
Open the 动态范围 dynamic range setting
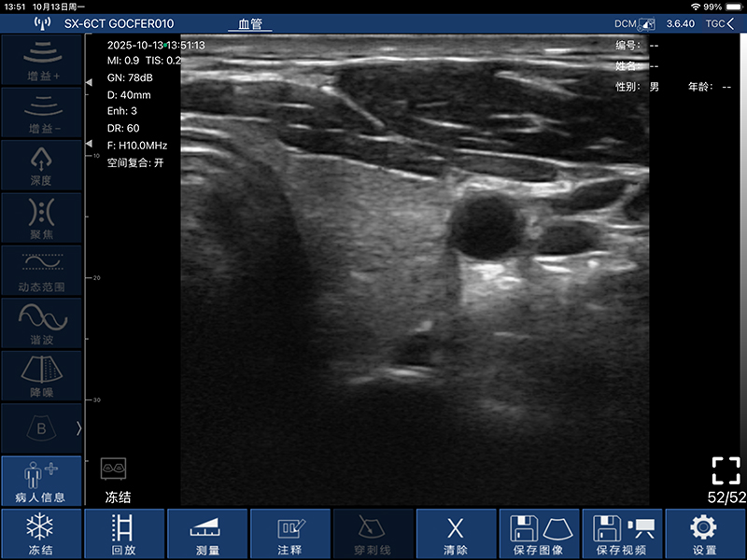pyautogui.click(x=40, y=271)
